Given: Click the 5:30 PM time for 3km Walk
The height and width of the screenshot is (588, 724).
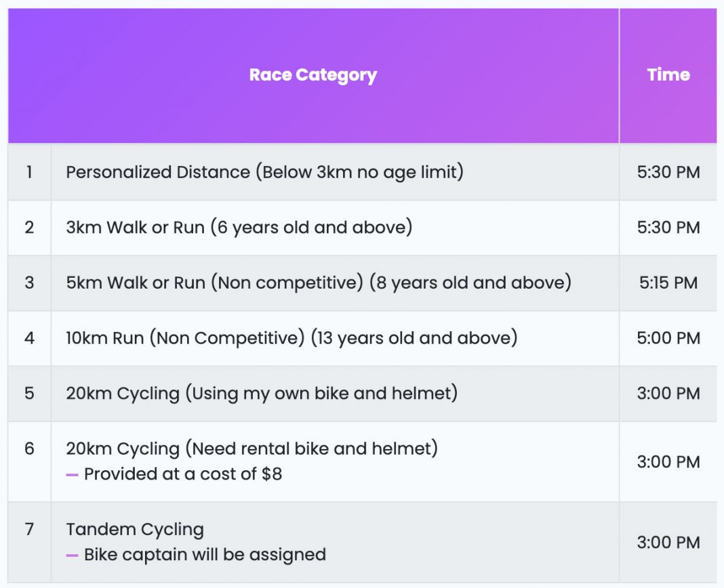Looking at the screenshot, I should (668, 227).
